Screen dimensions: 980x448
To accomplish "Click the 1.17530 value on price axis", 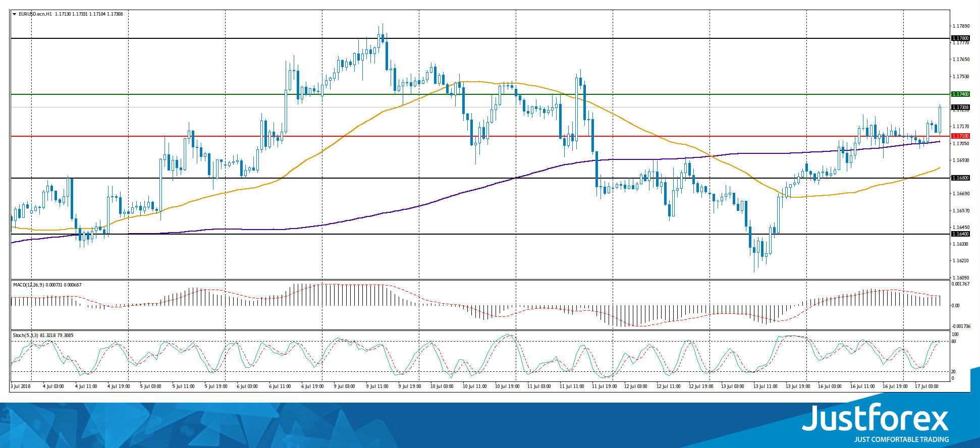I will (x=960, y=77).
